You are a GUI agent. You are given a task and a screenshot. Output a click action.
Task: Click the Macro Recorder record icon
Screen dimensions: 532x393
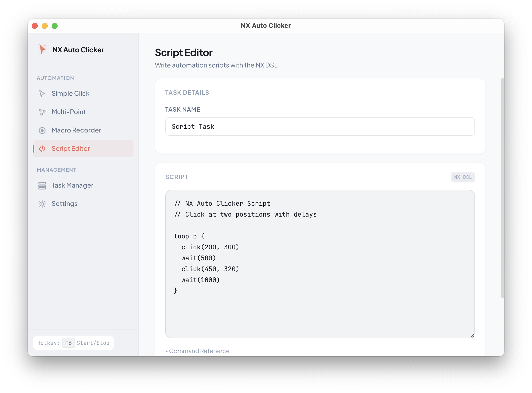click(42, 130)
